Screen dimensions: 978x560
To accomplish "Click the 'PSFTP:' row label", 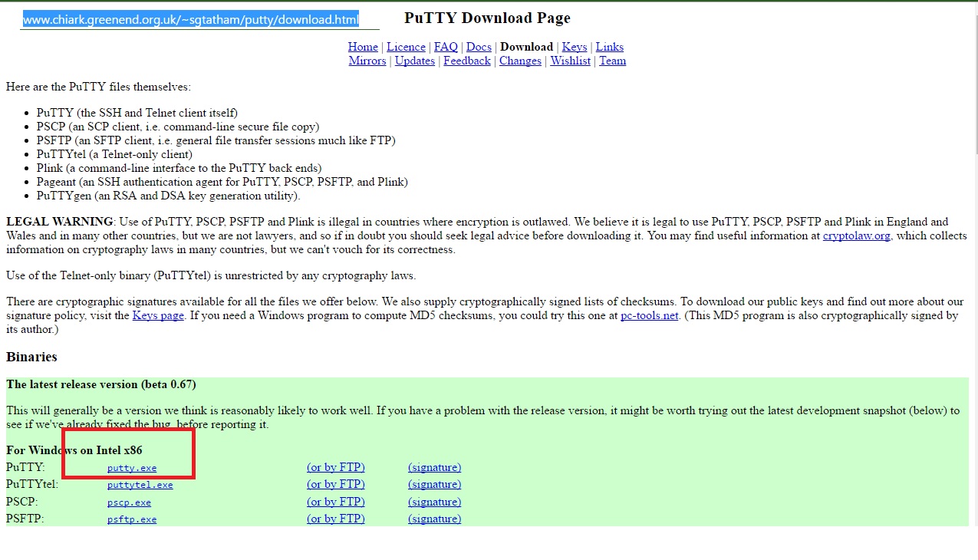I will click(25, 519).
